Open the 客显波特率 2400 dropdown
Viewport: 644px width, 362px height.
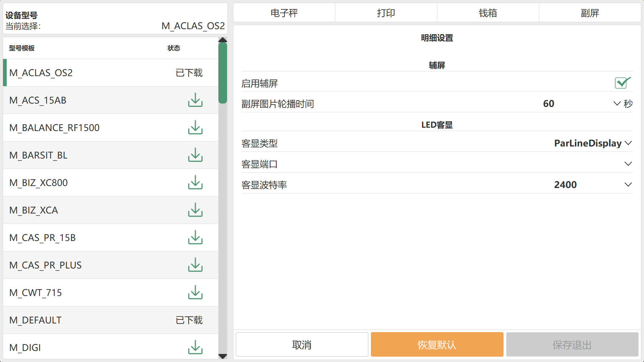pos(628,185)
